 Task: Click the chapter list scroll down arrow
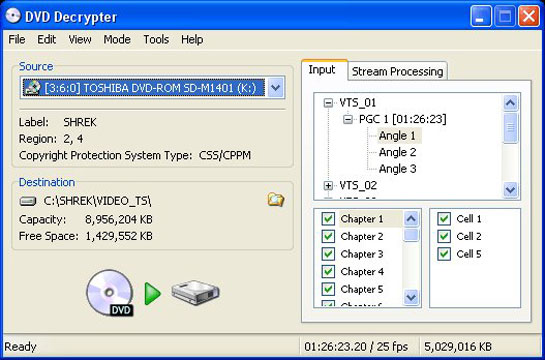[411, 297]
